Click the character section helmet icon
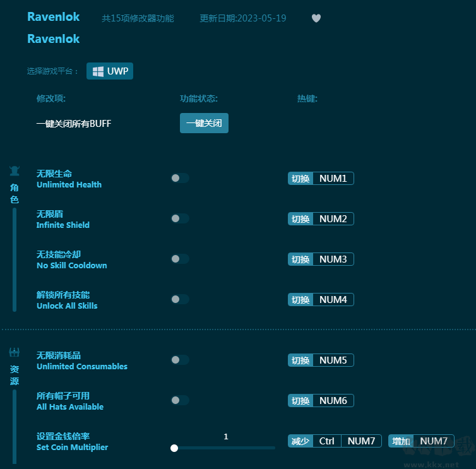Screen dimensions: 476x469 (15, 171)
